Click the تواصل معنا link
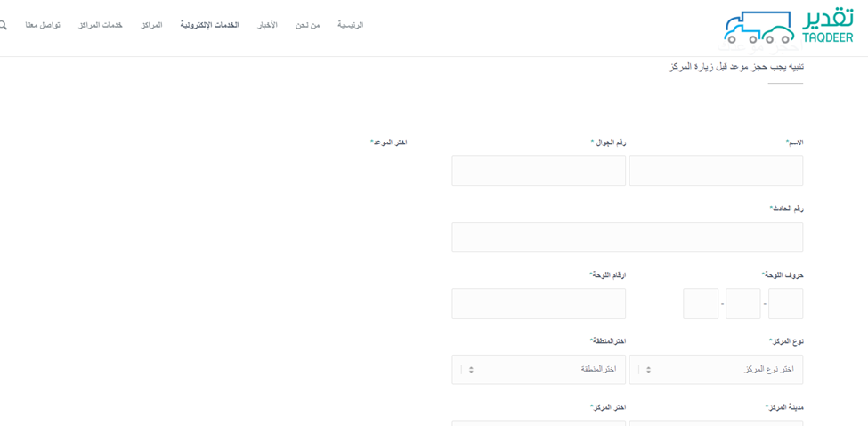Viewport: 868px width, 426px height. pyautogui.click(x=43, y=26)
